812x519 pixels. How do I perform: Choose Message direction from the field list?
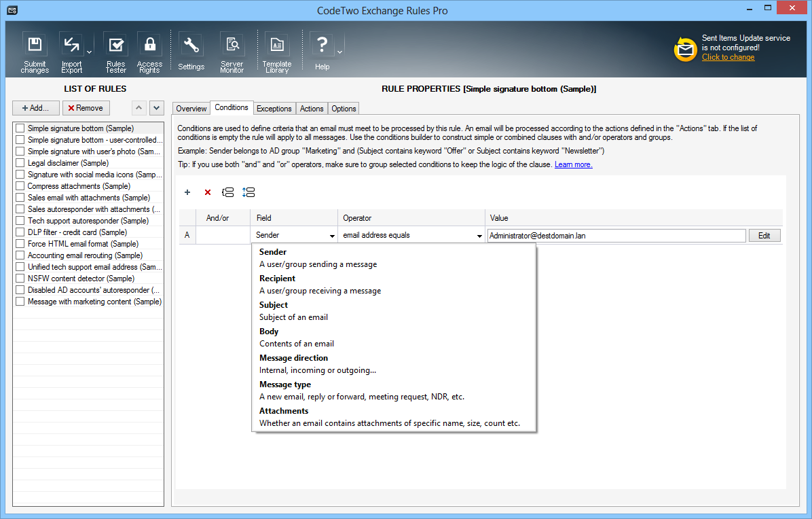tap(394, 363)
